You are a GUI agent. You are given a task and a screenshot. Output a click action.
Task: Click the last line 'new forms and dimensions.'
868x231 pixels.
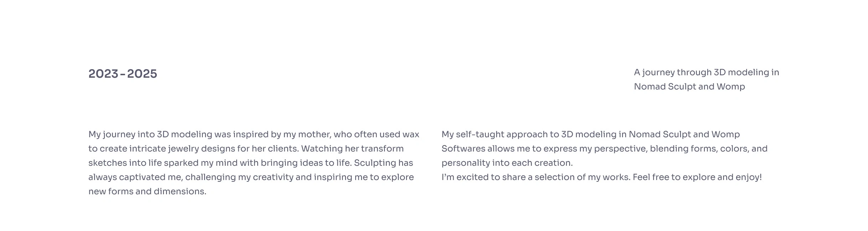tap(147, 191)
